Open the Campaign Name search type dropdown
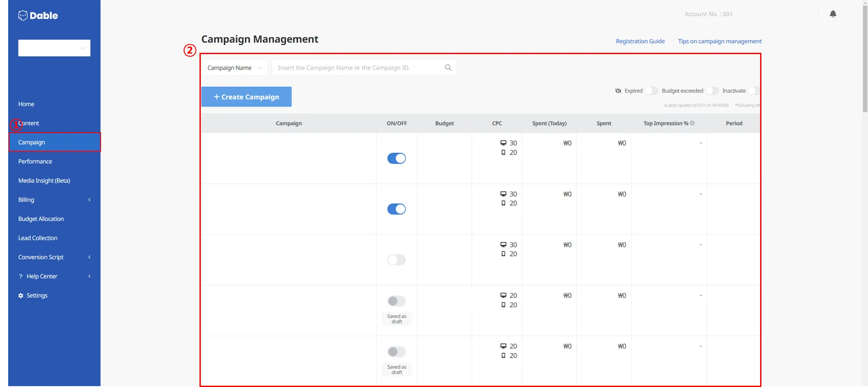This screenshot has width=868, height=387. tap(235, 68)
